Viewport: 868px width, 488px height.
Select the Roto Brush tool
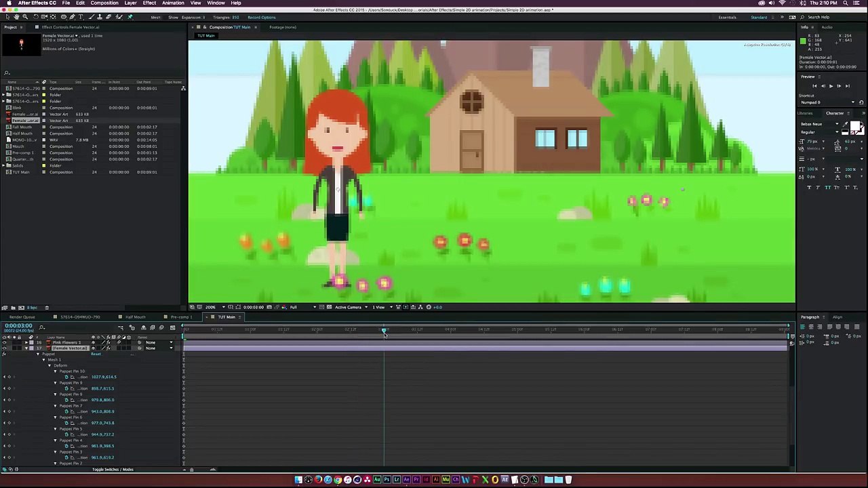pos(119,17)
